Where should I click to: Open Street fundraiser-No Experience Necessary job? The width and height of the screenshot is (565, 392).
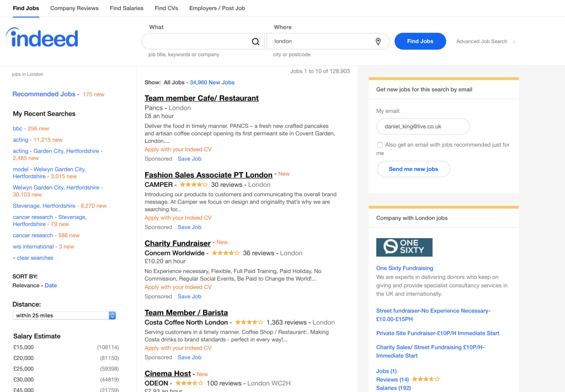click(433, 315)
